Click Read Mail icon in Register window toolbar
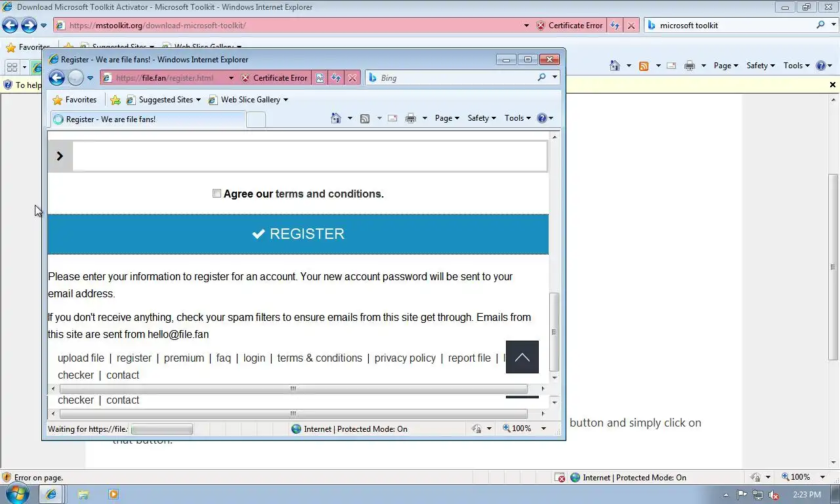 [392, 118]
